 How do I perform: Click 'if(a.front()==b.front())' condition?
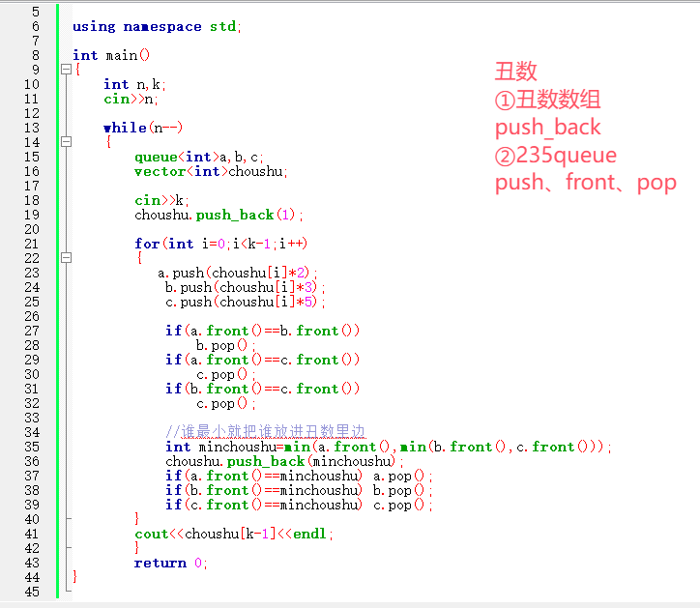click(x=263, y=331)
